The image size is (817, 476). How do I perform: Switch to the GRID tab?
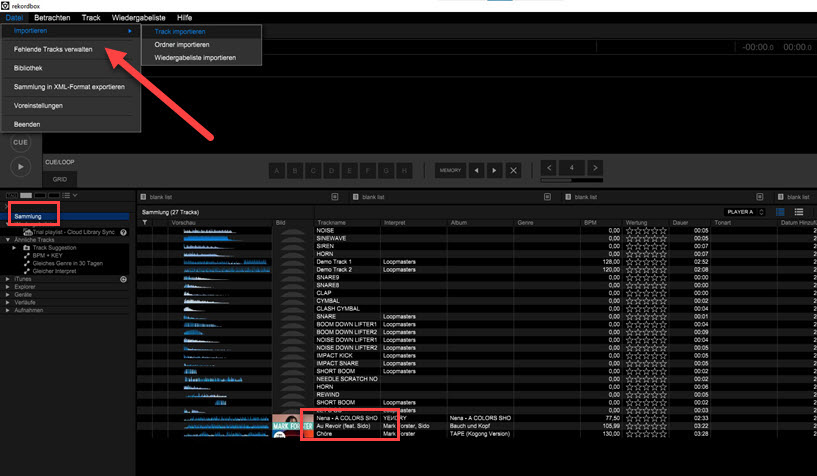(59, 179)
